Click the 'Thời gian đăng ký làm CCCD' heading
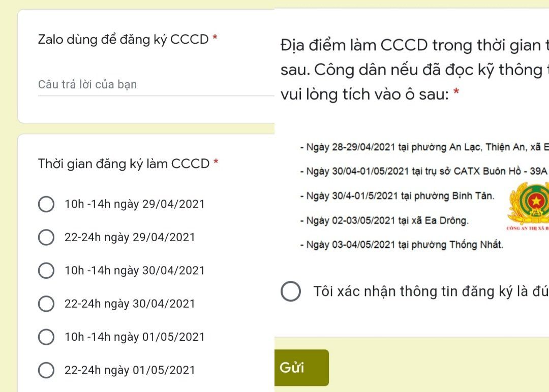This screenshot has width=549, height=392. (x=124, y=164)
